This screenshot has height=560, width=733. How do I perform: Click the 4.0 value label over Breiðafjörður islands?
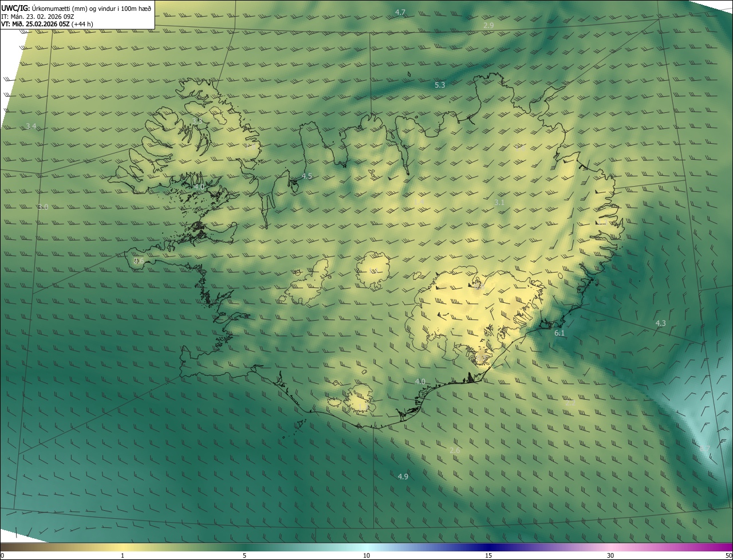pyautogui.click(x=199, y=187)
